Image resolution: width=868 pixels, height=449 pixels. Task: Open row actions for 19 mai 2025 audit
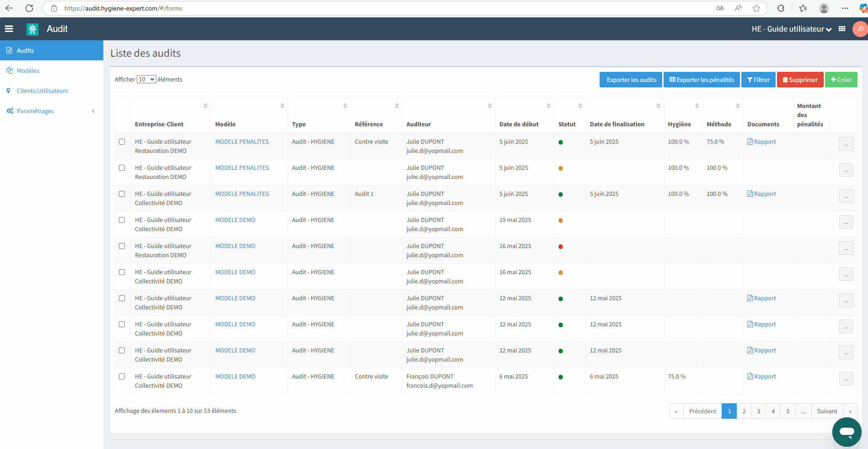[846, 222]
